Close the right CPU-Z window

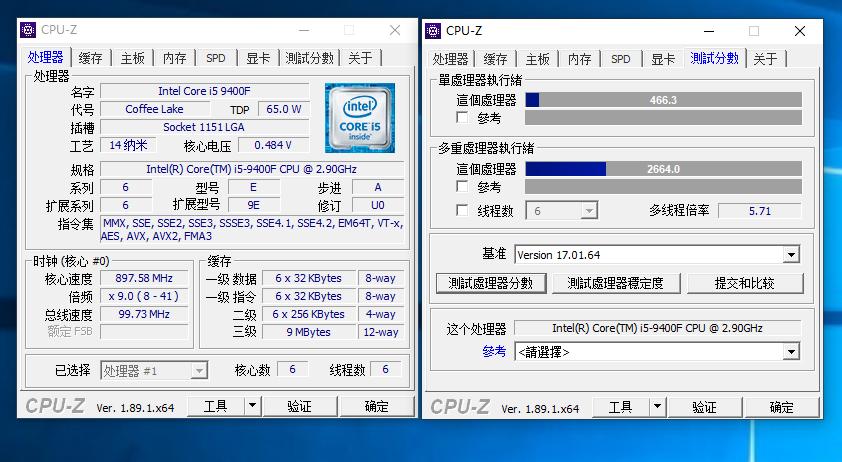click(800, 31)
